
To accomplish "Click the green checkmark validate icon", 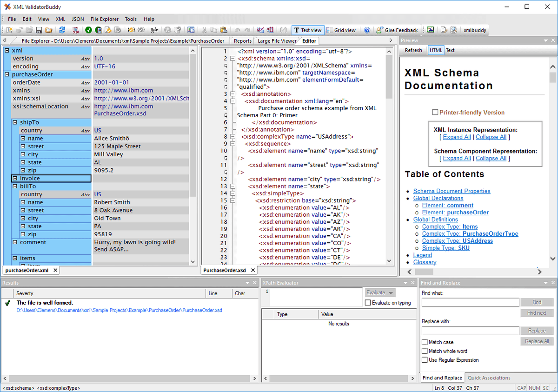I will click(88, 30).
